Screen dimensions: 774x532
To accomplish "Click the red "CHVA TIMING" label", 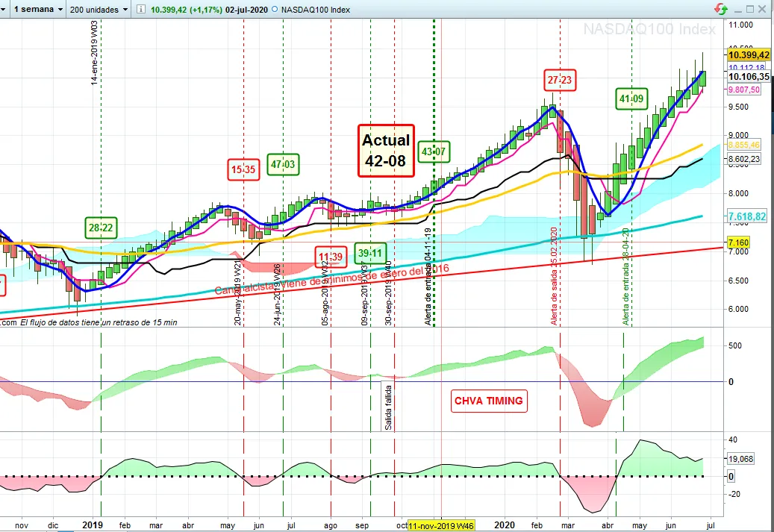I will (x=489, y=401).
